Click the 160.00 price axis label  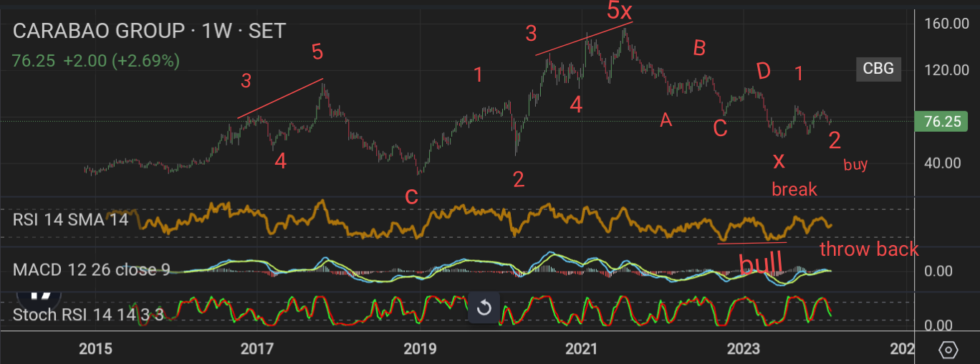(946, 24)
